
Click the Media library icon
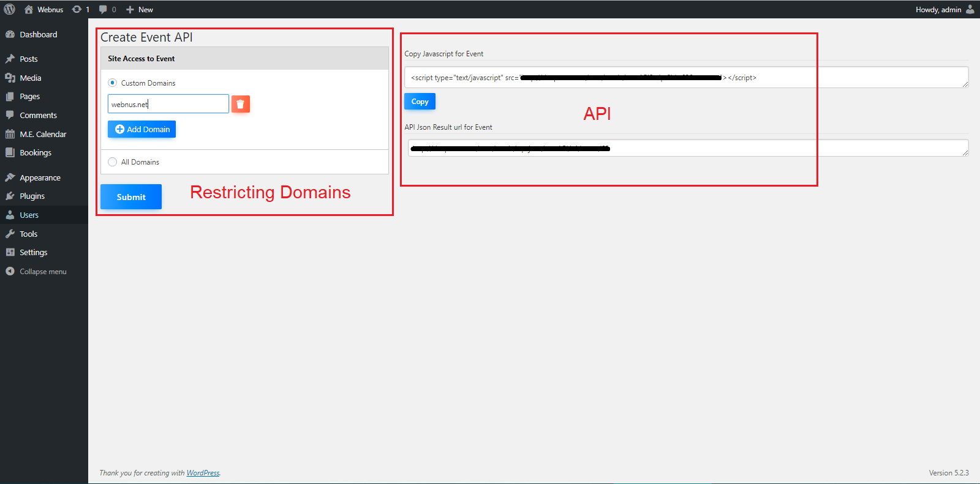10,78
